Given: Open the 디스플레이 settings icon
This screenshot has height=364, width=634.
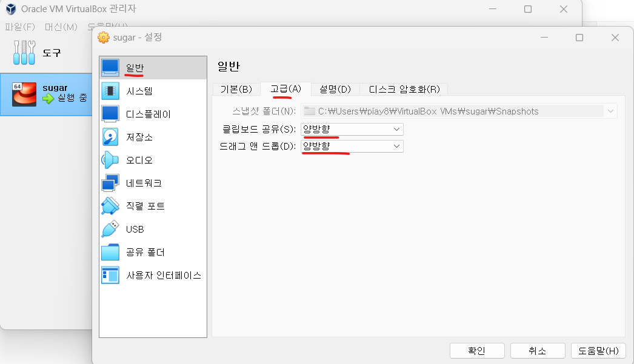Looking at the screenshot, I should pyautogui.click(x=110, y=114).
